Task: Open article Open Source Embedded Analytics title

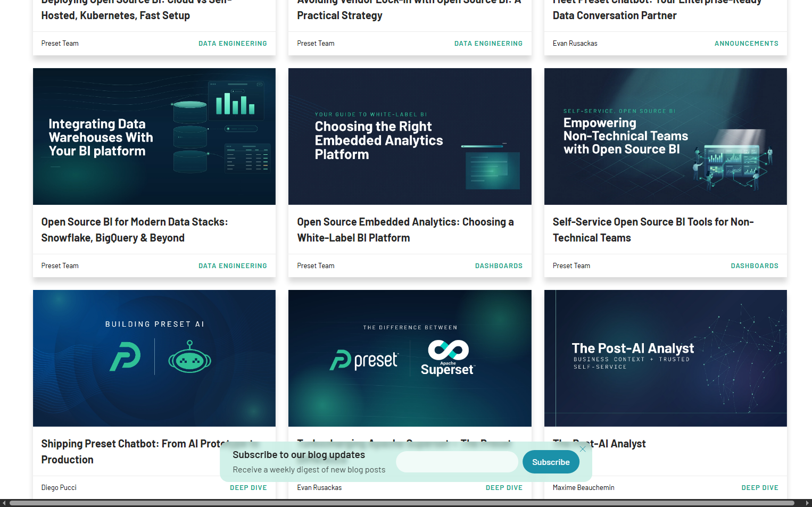Action: 405,230
